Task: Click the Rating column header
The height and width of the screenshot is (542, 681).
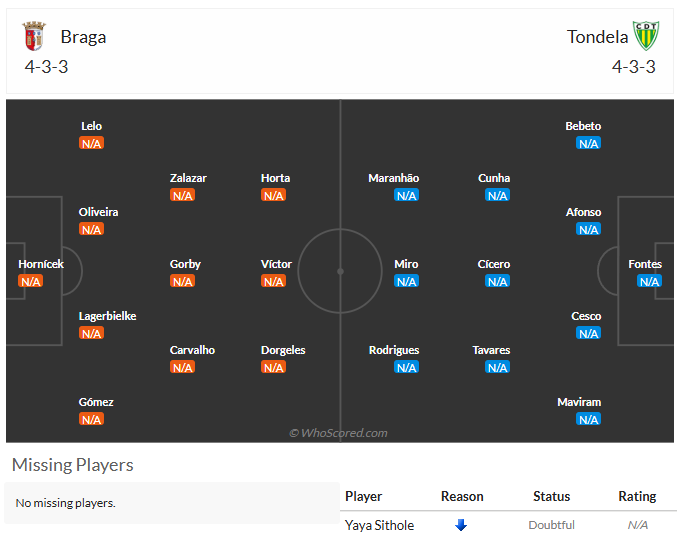Action: click(637, 496)
